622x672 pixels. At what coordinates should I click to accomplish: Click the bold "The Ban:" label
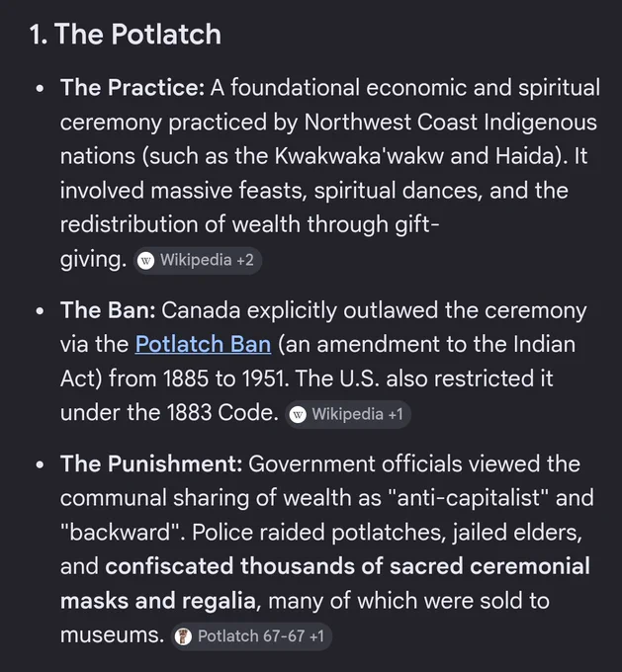point(108,310)
